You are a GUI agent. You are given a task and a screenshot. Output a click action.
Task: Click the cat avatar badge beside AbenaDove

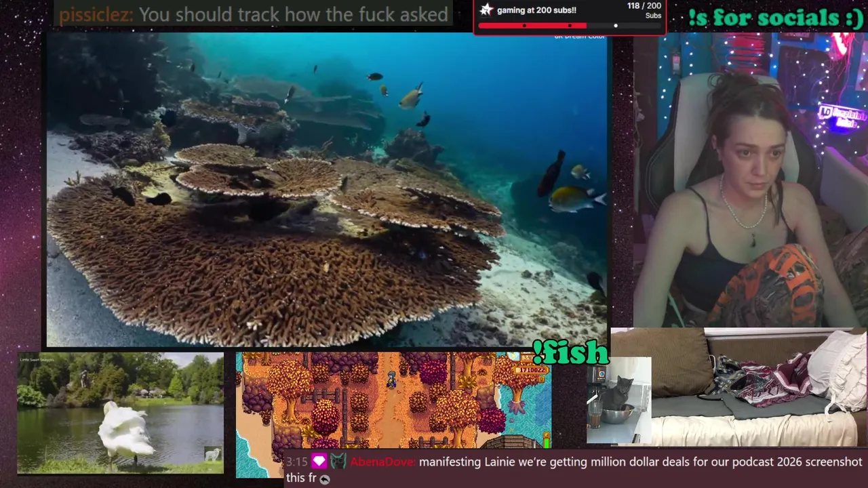point(338,462)
